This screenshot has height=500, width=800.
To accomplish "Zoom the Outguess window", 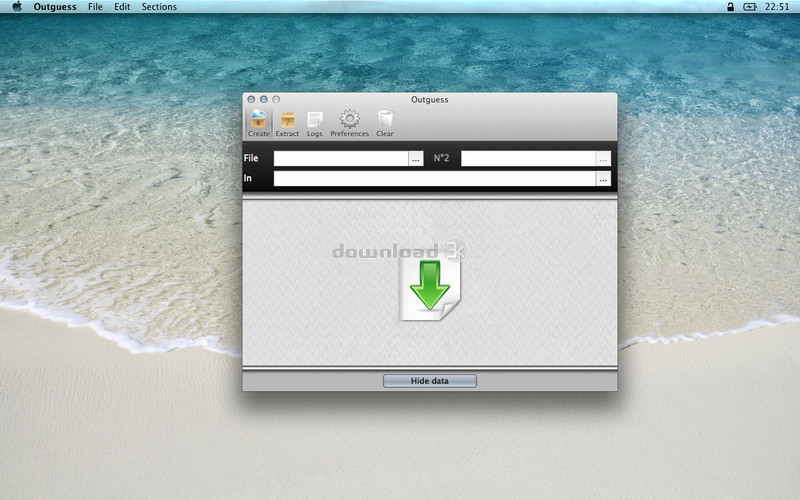I will pos(276,99).
